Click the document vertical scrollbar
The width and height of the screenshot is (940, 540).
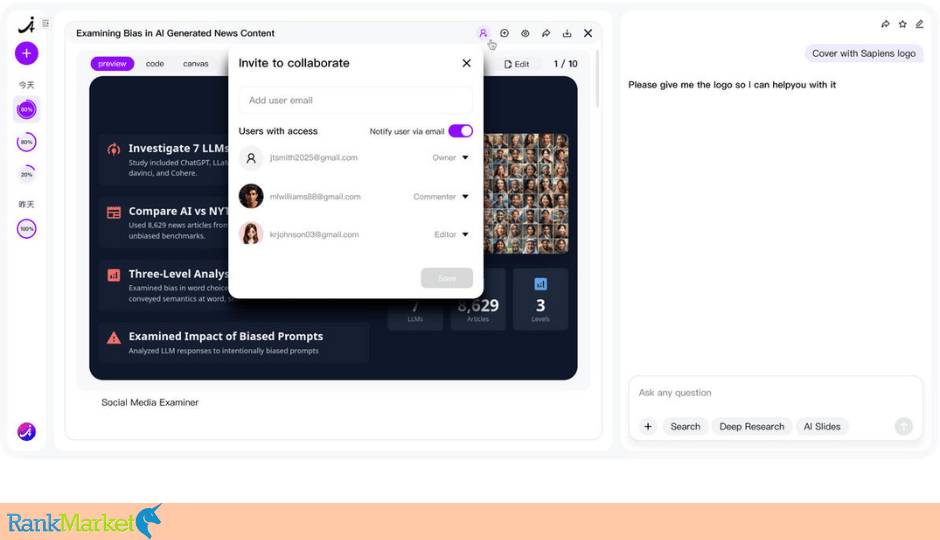pyautogui.click(x=597, y=79)
